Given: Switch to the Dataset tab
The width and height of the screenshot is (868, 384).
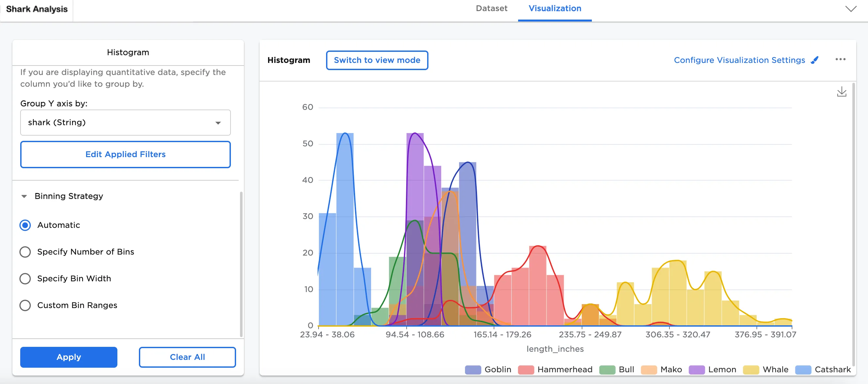Looking at the screenshot, I should click(491, 9).
